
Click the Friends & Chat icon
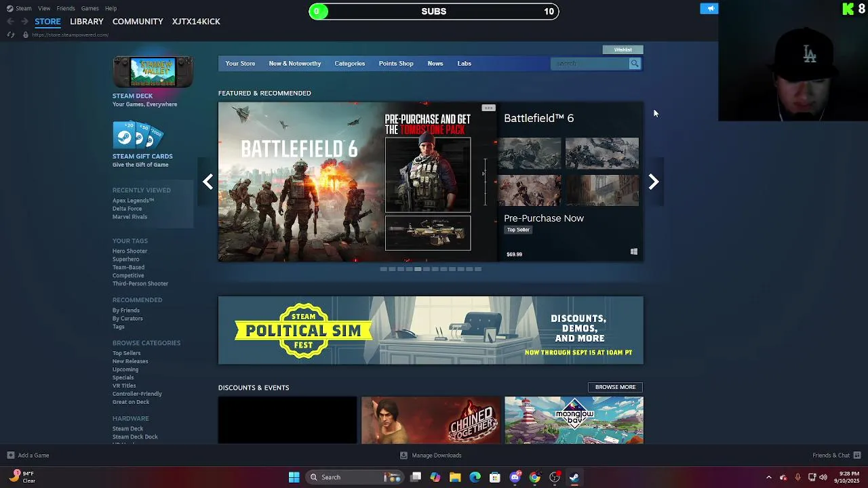coord(857,455)
